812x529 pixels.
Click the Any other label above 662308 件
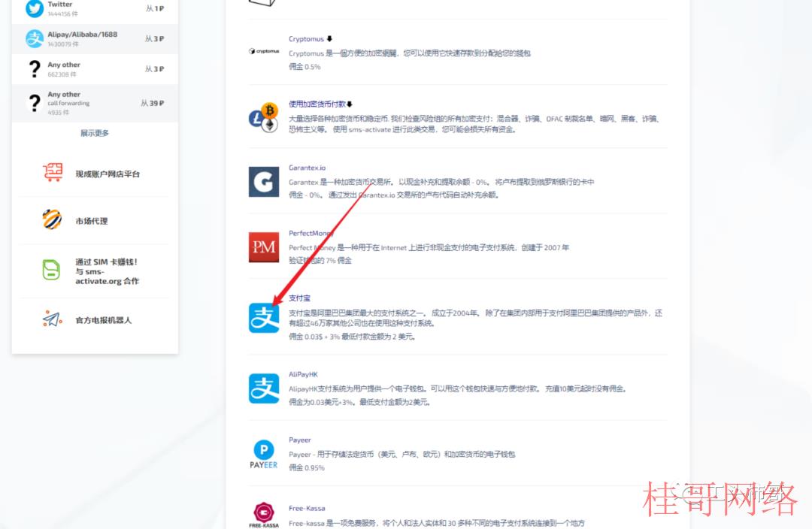tap(64, 65)
